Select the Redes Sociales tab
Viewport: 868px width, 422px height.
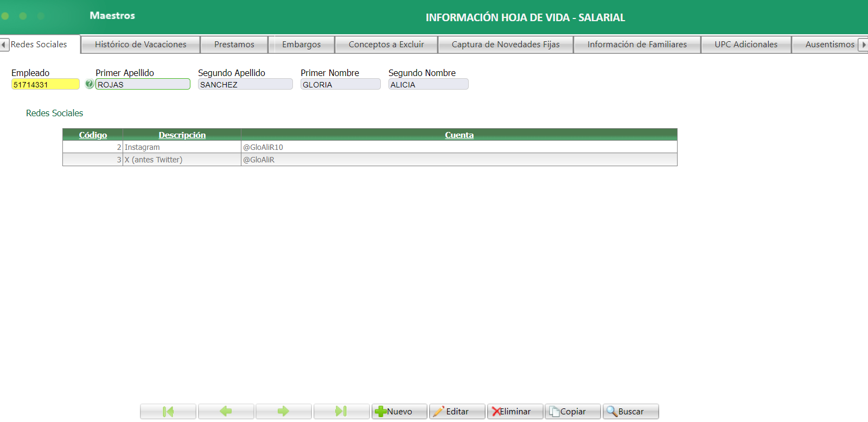(x=39, y=45)
